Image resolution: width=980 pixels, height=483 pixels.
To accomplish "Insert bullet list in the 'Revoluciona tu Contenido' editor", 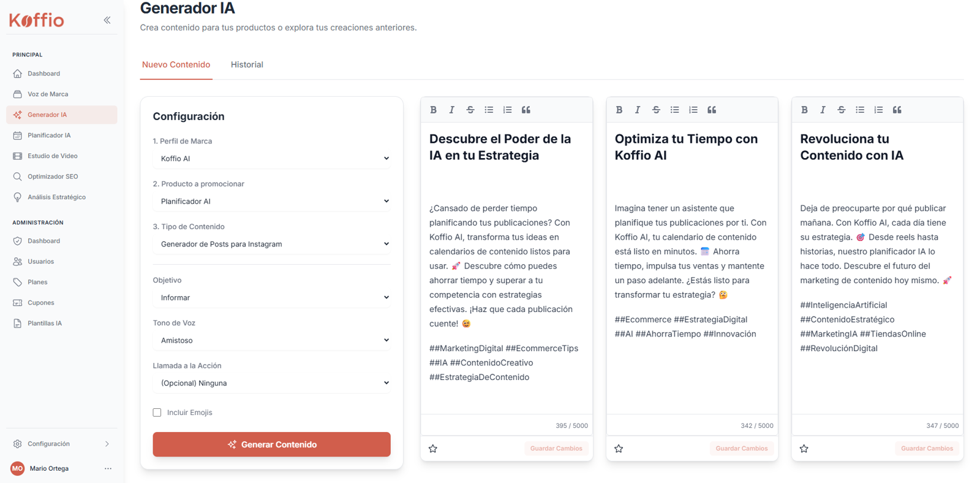I will pos(860,110).
